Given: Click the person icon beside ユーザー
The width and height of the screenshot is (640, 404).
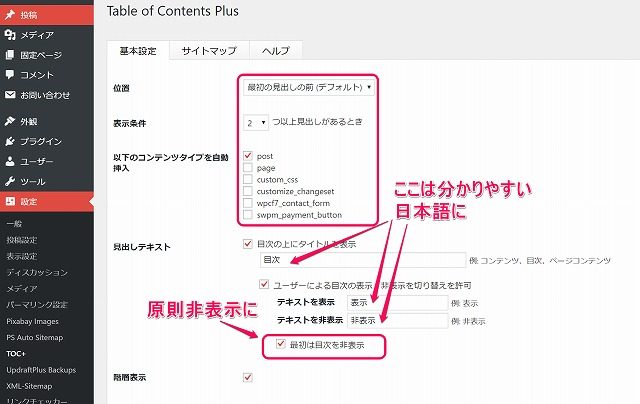Looking at the screenshot, I should 10,161.
